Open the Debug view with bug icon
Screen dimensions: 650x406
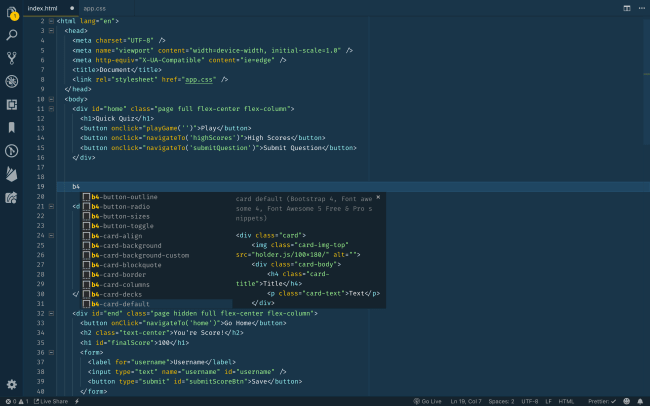11,81
